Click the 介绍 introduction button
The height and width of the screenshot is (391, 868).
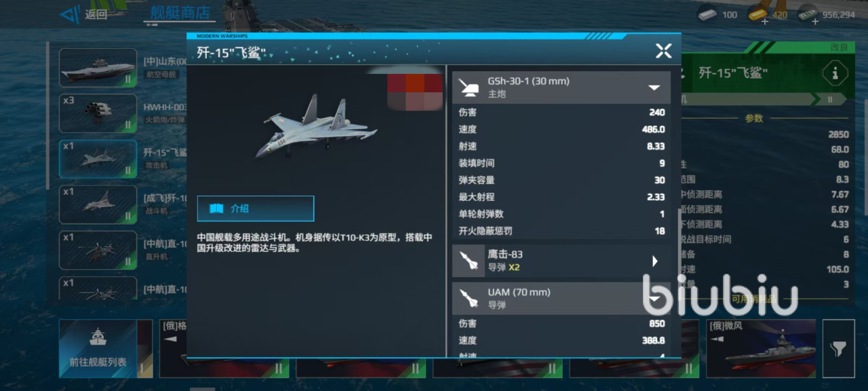(256, 208)
